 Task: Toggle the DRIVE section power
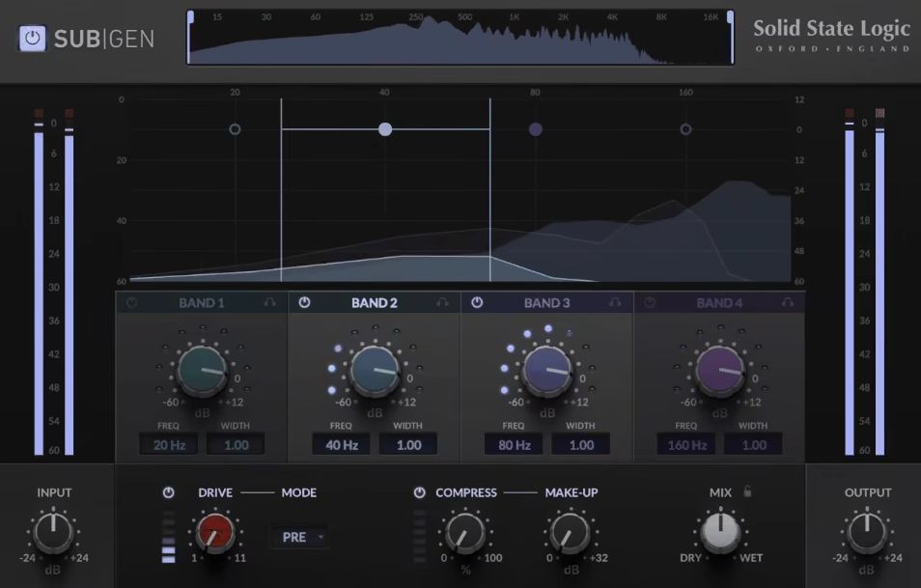[x=170, y=492]
